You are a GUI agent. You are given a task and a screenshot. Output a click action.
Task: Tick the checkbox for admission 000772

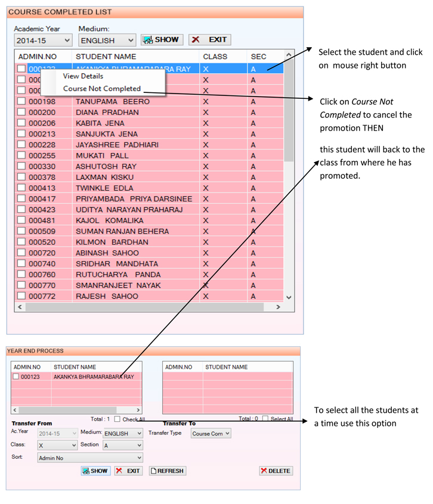(21, 296)
